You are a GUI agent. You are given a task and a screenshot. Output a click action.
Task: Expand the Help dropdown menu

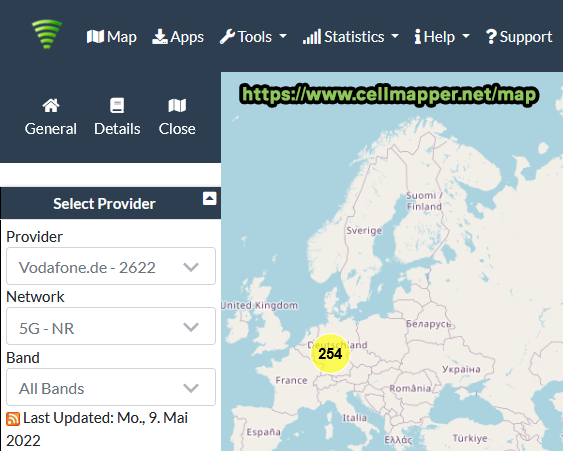click(442, 37)
